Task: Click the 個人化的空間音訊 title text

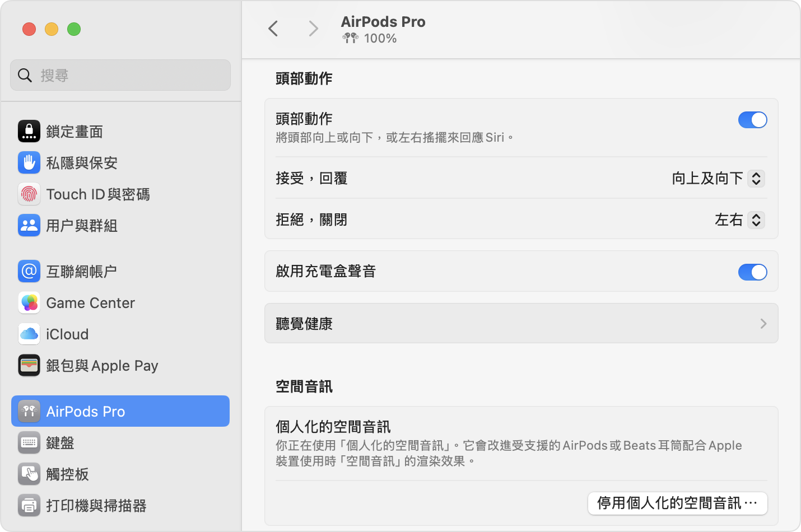Action: click(333, 427)
